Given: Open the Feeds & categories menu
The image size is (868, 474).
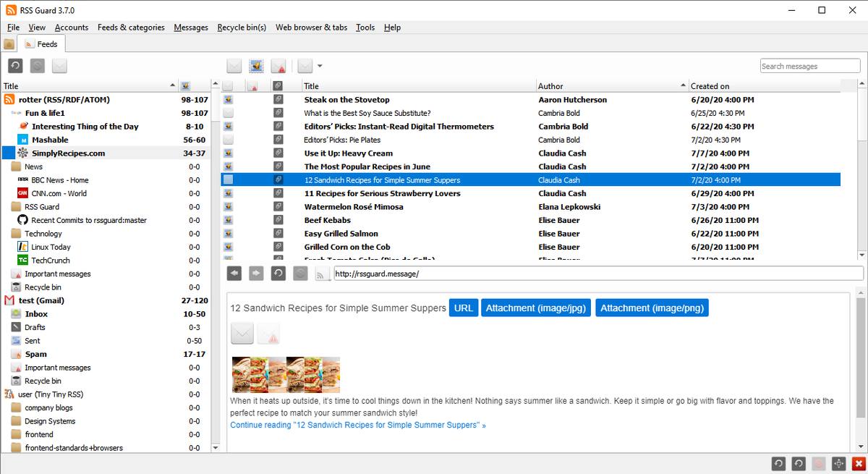Looking at the screenshot, I should pos(131,27).
